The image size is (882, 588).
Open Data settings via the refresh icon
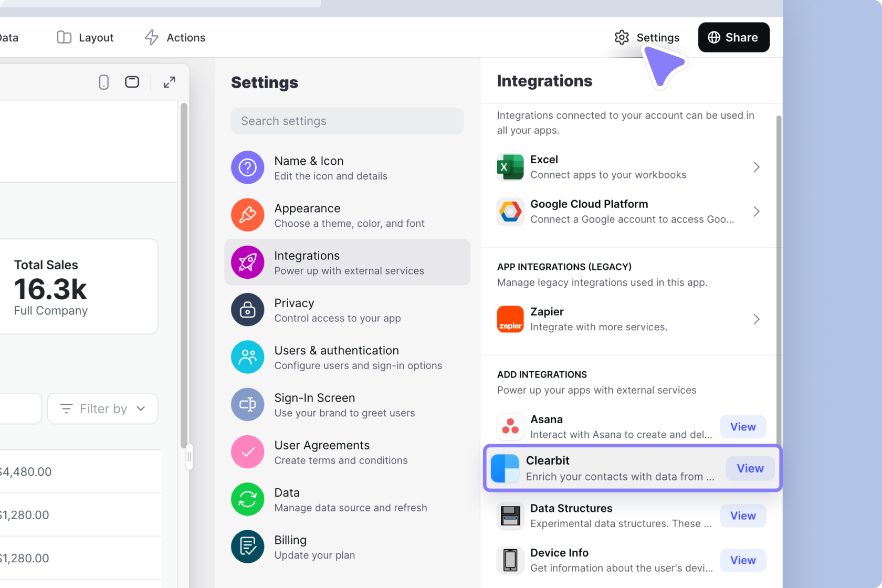[x=247, y=499]
